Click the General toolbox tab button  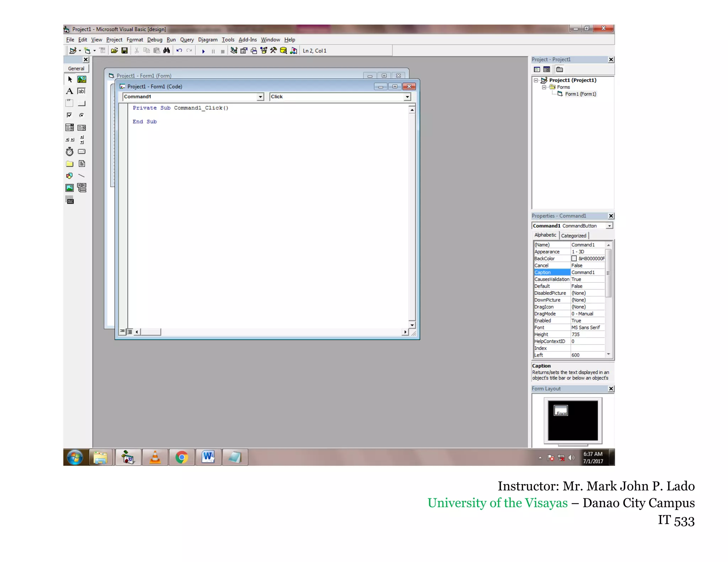76,69
